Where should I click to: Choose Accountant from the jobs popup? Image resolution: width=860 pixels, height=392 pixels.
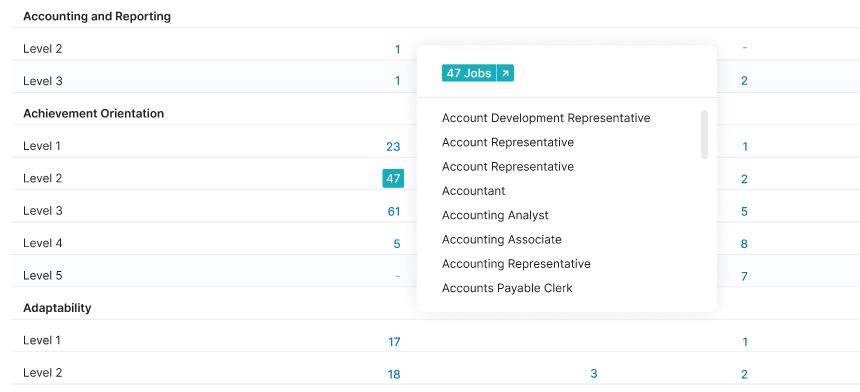[x=473, y=191]
